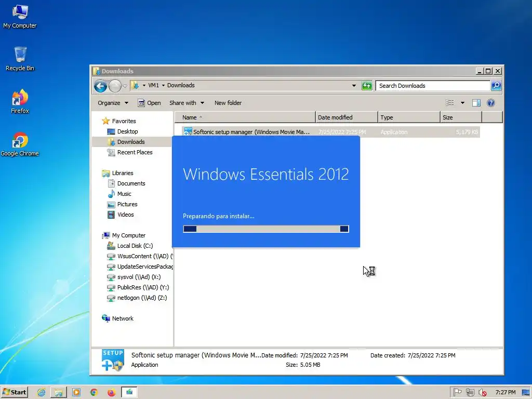
Task: Launch Google Chrome desktop shortcut
Action: pos(20,144)
